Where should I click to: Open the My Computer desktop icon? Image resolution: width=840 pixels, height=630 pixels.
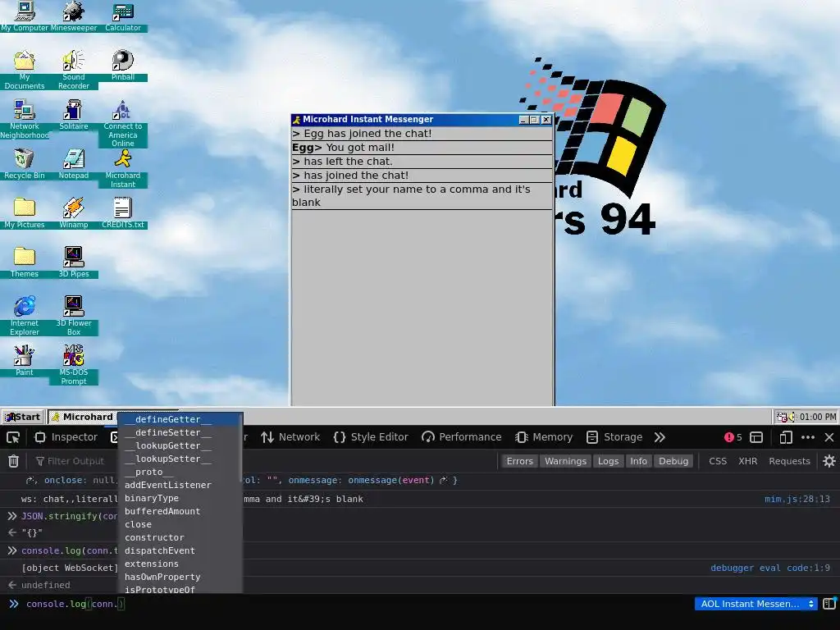(x=25, y=16)
